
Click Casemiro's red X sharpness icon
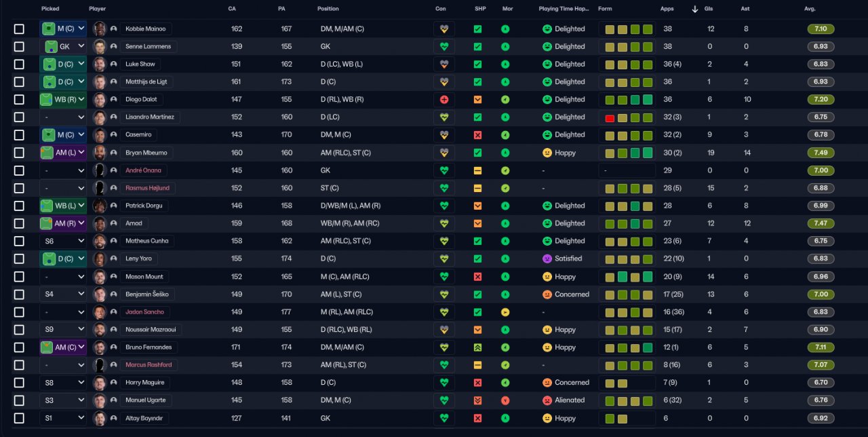click(x=477, y=135)
